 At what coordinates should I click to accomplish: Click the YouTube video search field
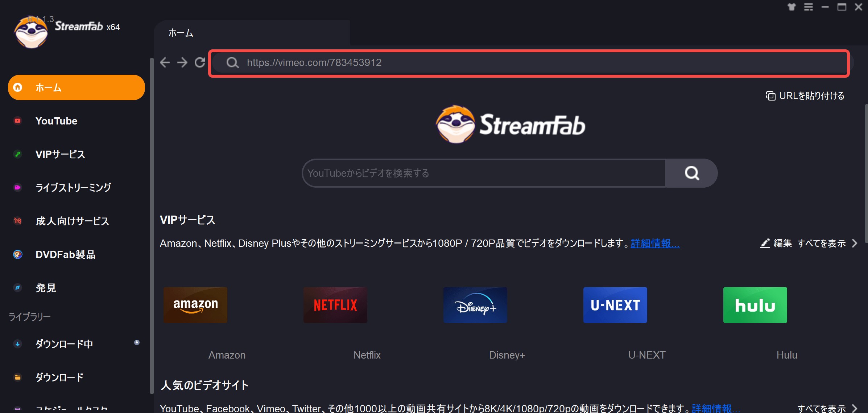point(484,173)
